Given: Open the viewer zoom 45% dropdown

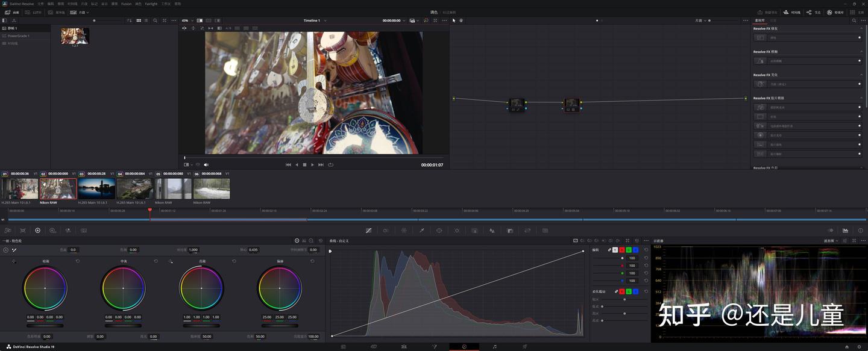Looking at the screenshot, I should point(187,20).
